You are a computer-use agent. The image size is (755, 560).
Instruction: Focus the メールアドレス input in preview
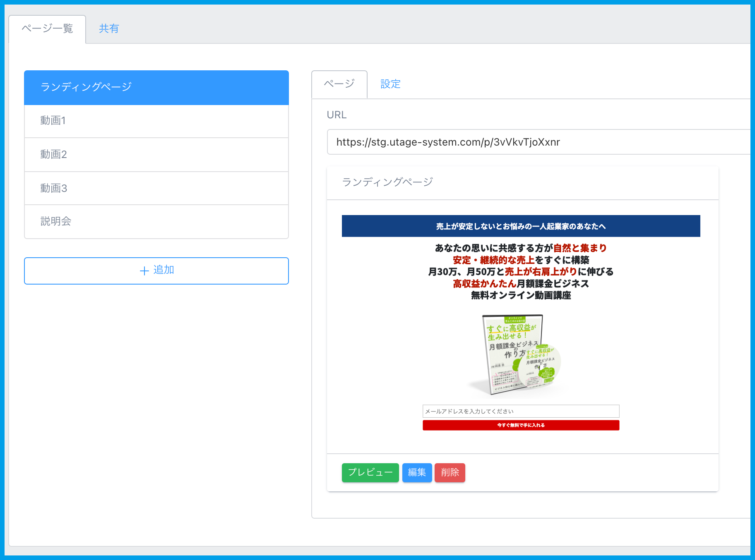pos(521,411)
